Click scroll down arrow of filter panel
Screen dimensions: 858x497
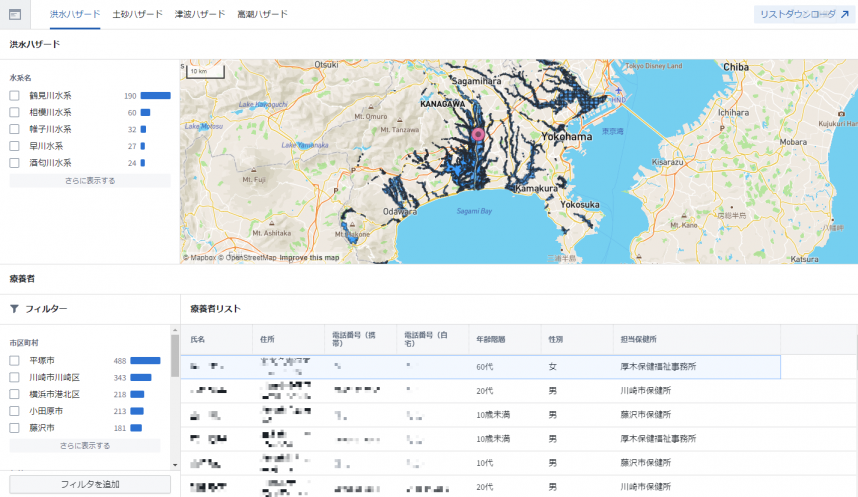pyautogui.click(x=175, y=465)
